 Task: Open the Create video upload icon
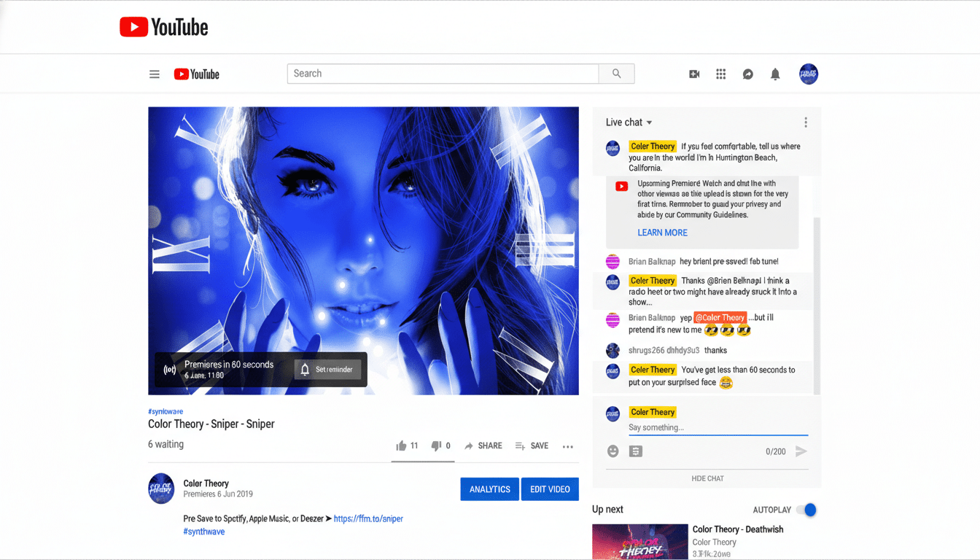point(693,74)
